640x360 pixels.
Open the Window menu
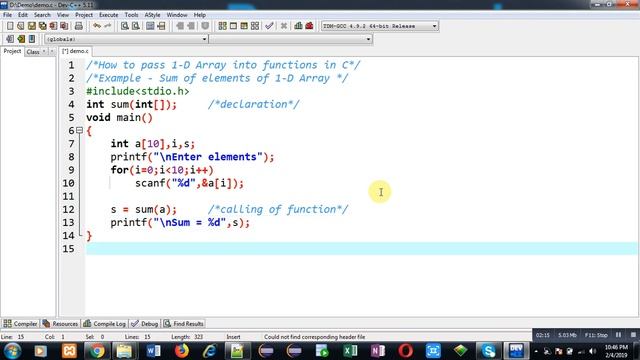pos(177,15)
